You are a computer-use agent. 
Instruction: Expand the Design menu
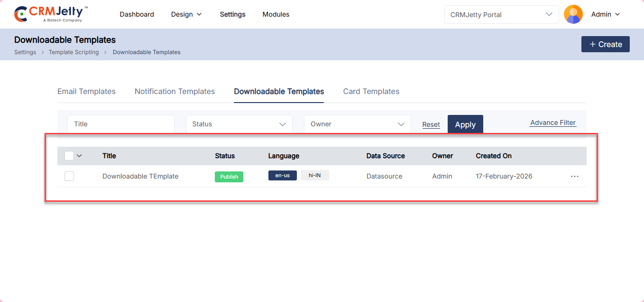(186, 14)
